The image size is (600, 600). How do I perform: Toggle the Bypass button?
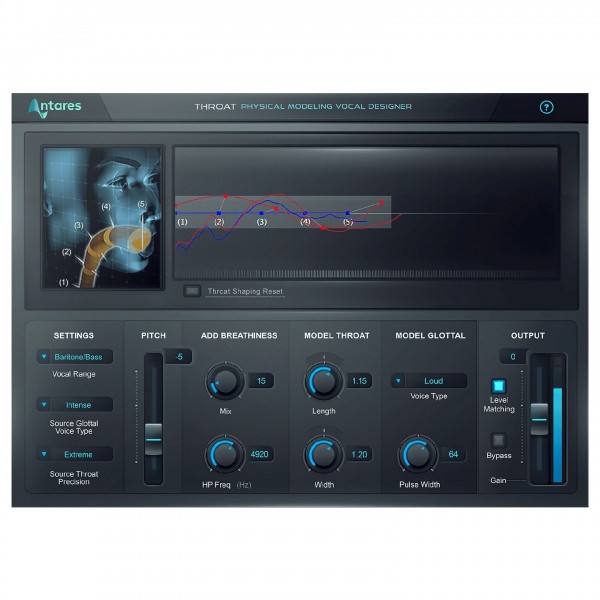pyautogui.click(x=499, y=439)
